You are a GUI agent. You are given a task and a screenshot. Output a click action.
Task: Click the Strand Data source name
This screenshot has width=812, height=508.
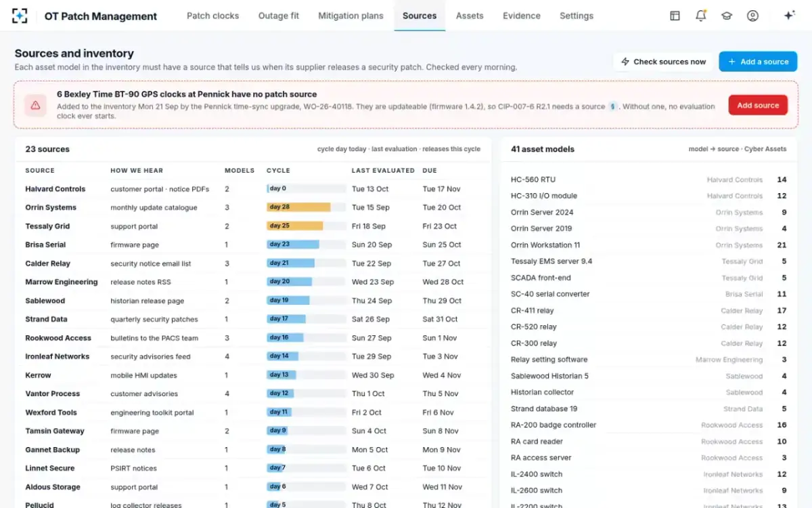pyautogui.click(x=47, y=319)
